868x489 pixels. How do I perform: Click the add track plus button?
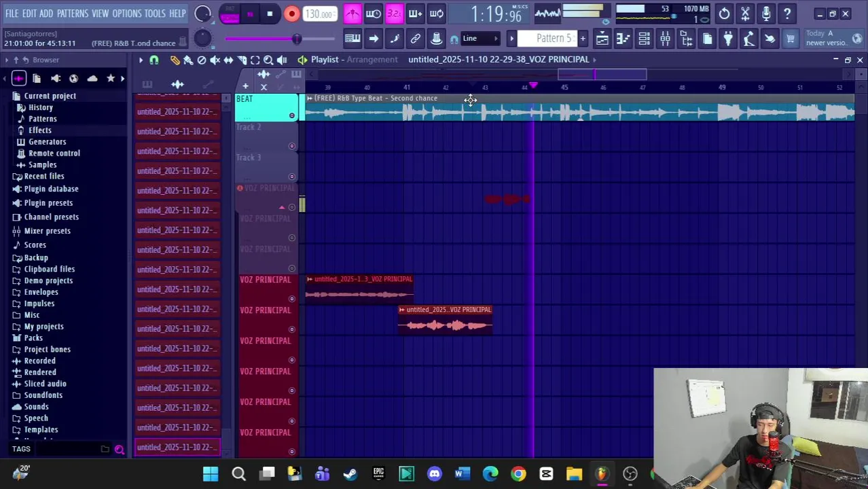pyautogui.click(x=245, y=86)
